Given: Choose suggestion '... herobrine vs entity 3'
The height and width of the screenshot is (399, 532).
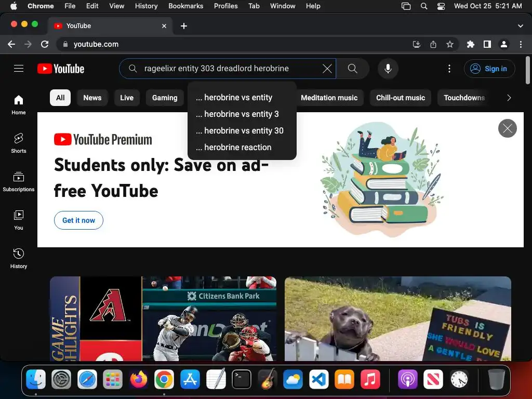Looking at the screenshot, I should point(242,114).
